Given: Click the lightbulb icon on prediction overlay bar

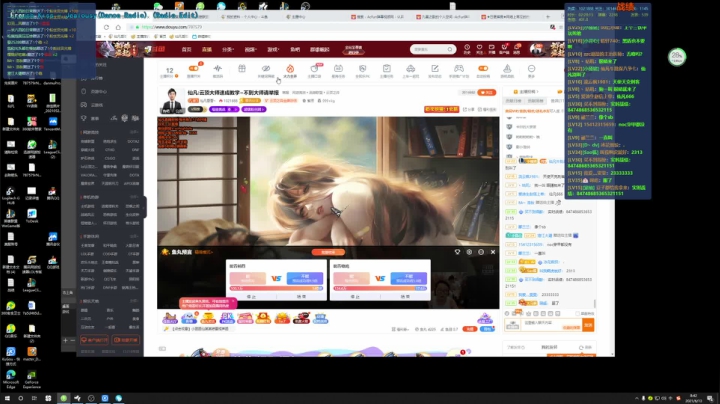Looking at the screenshot, I should click(457, 252).
